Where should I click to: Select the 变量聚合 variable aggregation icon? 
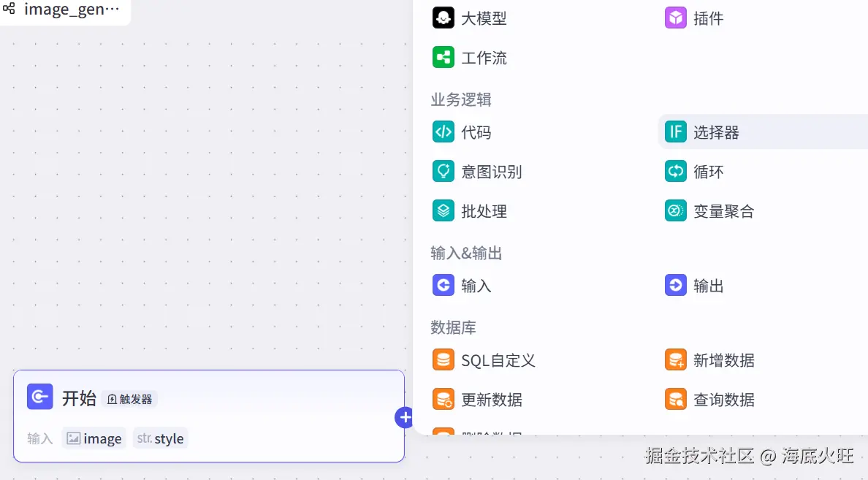[676, 210]
